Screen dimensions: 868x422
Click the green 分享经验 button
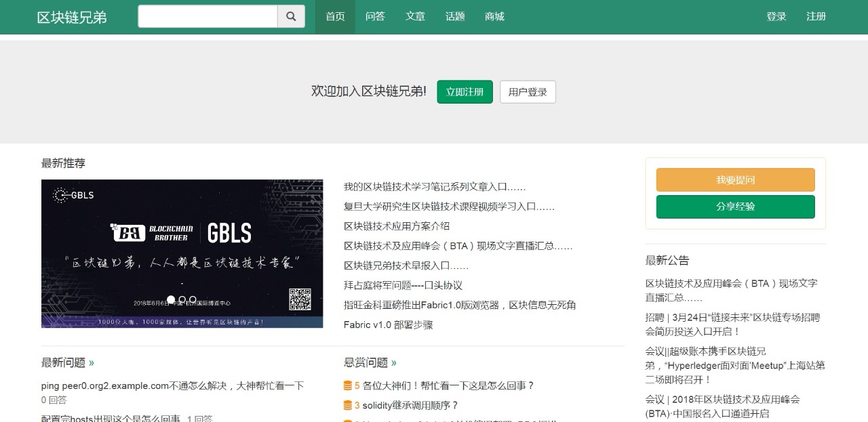click(x=735, y=207)
